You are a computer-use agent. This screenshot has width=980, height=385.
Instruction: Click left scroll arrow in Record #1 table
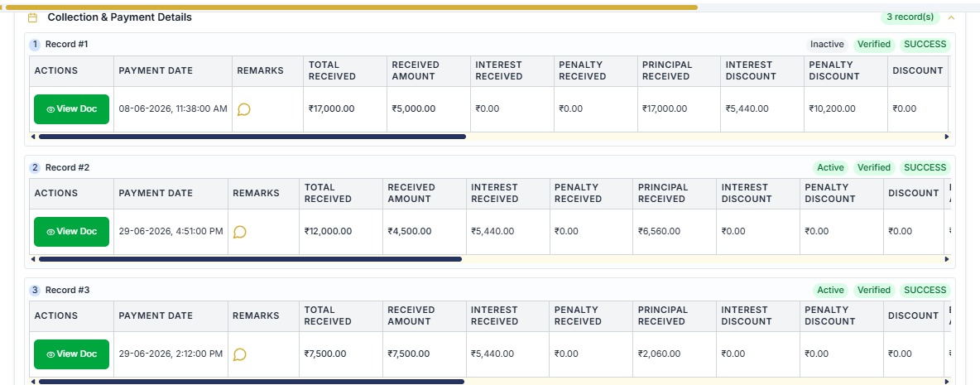33,137
